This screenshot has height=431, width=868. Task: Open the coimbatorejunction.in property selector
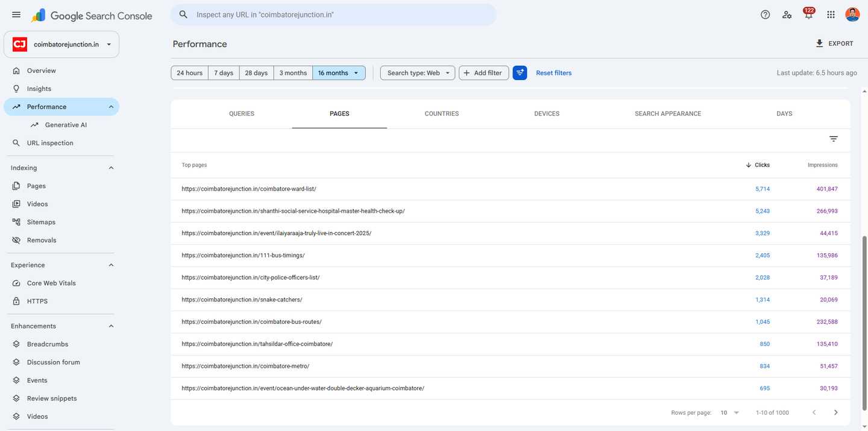point(61,44)
